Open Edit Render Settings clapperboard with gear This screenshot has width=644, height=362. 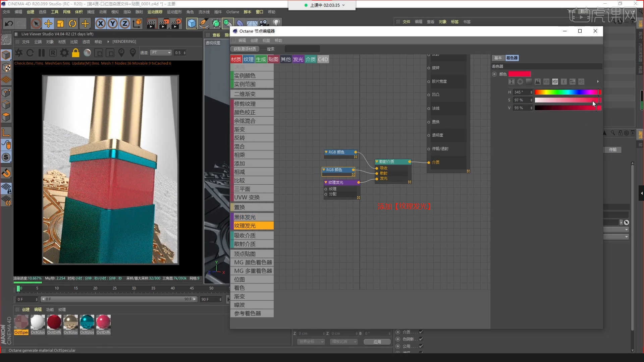176,23
